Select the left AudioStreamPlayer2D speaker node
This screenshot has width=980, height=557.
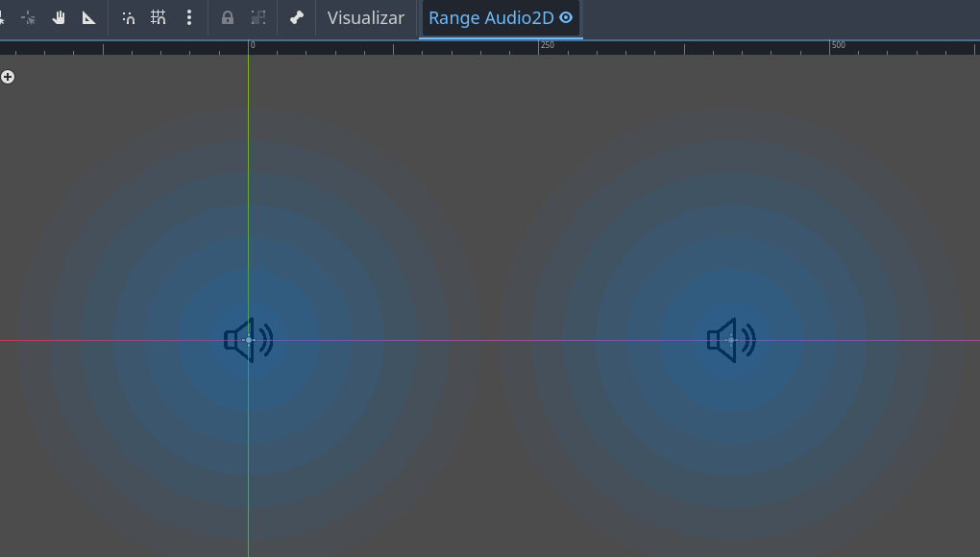(248, 340)
